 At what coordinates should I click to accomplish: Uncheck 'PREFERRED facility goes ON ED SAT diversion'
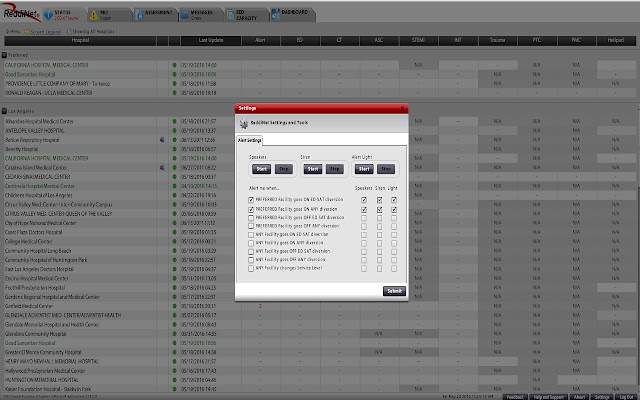pyautogui.click(x=251, y=200)
